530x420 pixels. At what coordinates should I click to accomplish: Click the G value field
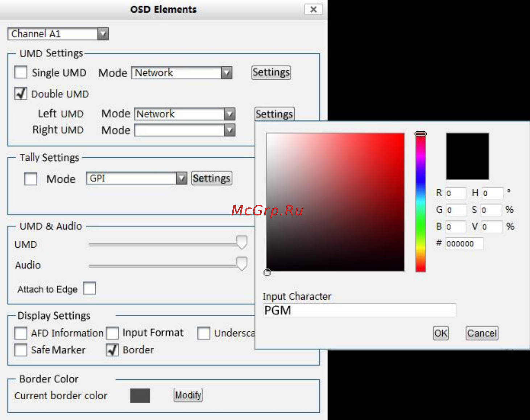[456, 210]
